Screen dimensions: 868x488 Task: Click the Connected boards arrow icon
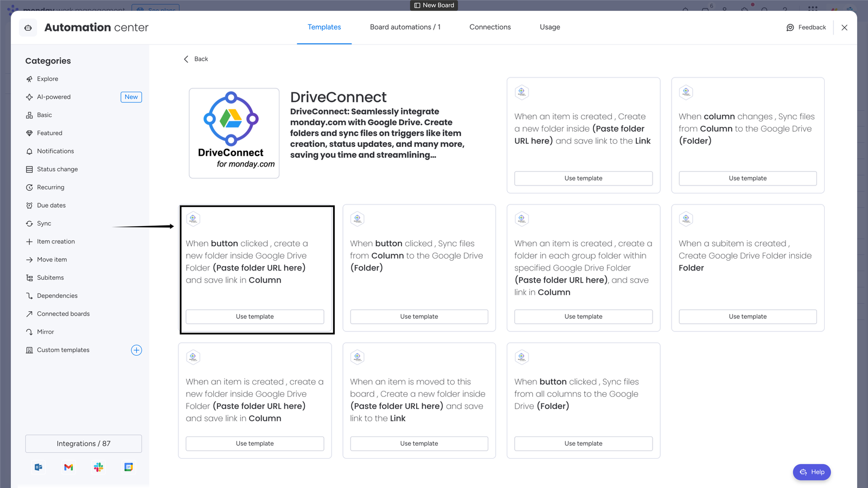[29, 314]
